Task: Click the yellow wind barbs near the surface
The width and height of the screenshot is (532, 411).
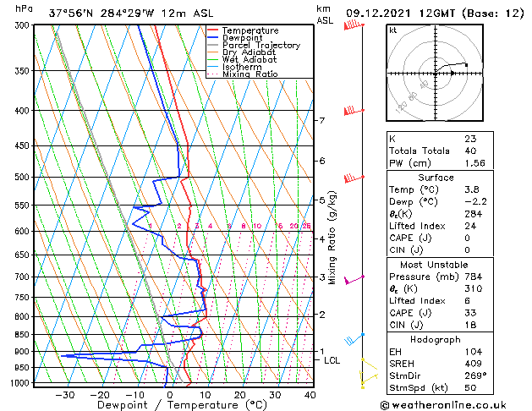Action: (368, 373)
